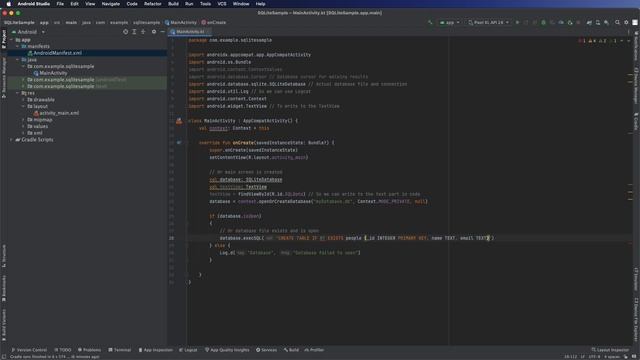640x360 pixels.
Task: Open the Services tool window
Action: 267,350
